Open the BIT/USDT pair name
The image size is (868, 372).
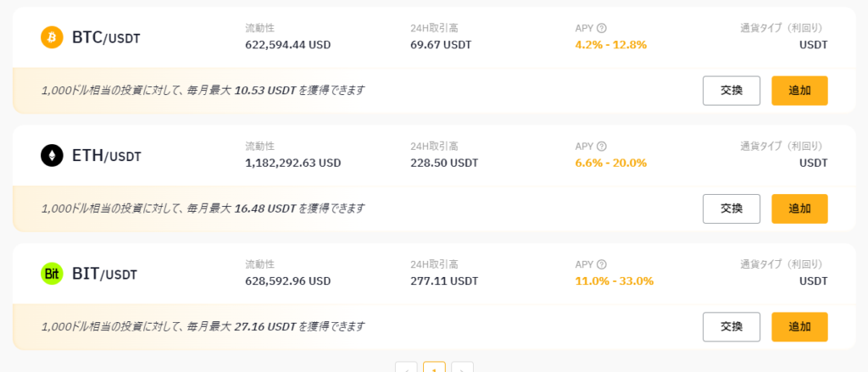[104, 274]
